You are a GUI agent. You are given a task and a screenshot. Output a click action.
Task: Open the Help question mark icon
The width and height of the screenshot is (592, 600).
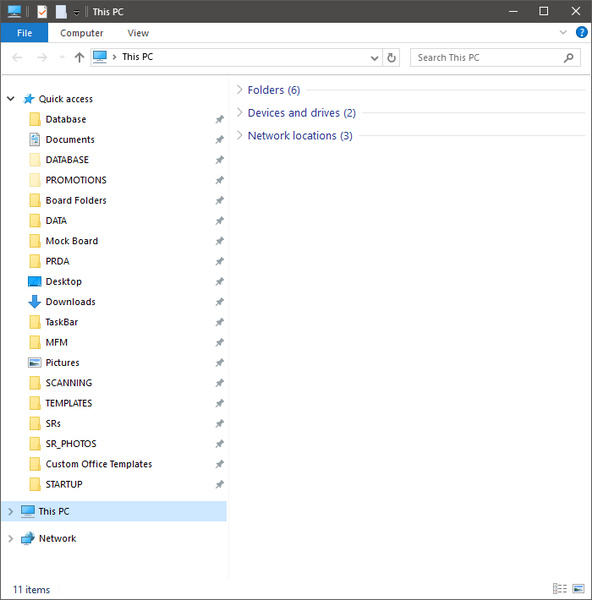[x=581, y=33]
